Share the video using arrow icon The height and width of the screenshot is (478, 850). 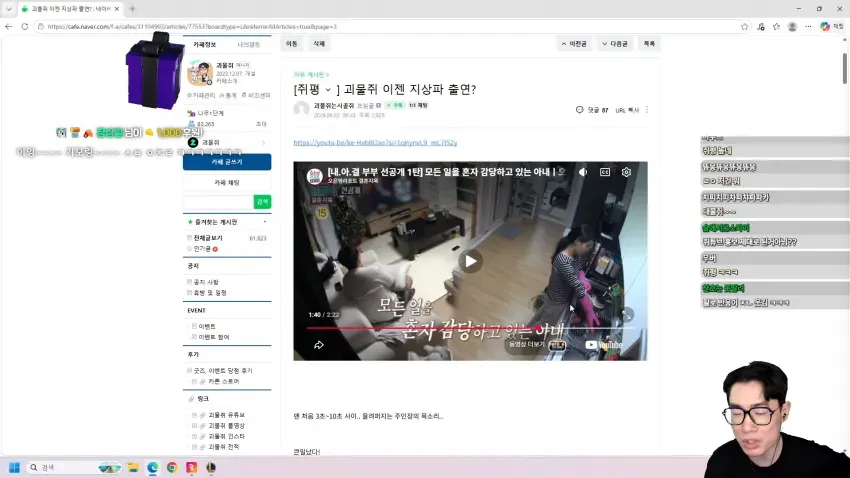coord(319,345)
